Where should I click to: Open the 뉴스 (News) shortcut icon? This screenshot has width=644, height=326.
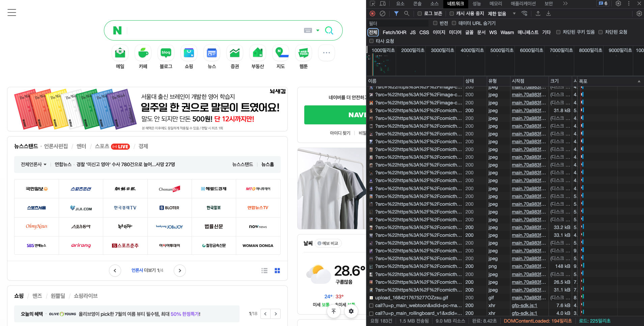212,53
